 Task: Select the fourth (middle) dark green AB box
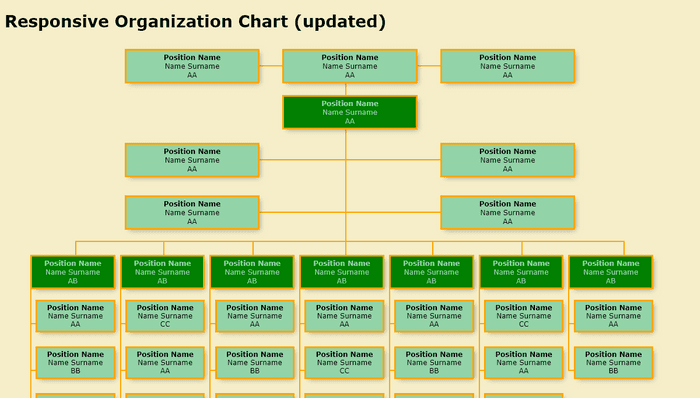[x=342, y=272]
